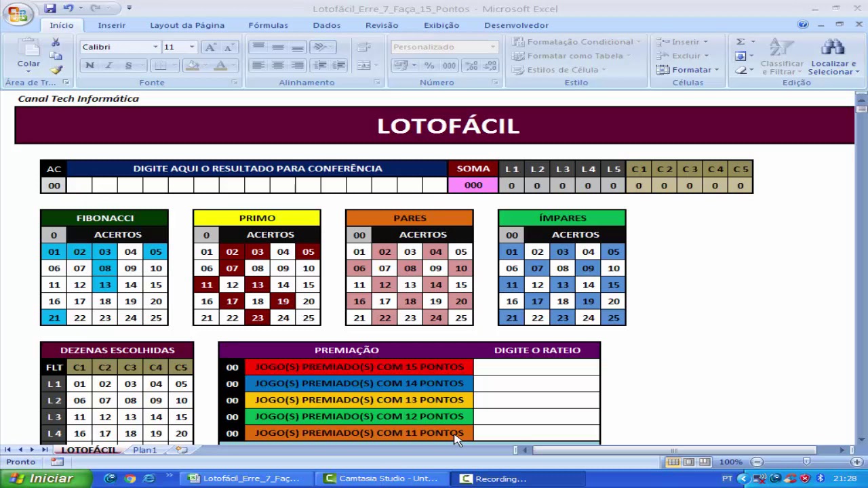Switch to the Inserir ribbon tab
The height and width of the screenshot is (488, 868).
click(x=111, y=25)
